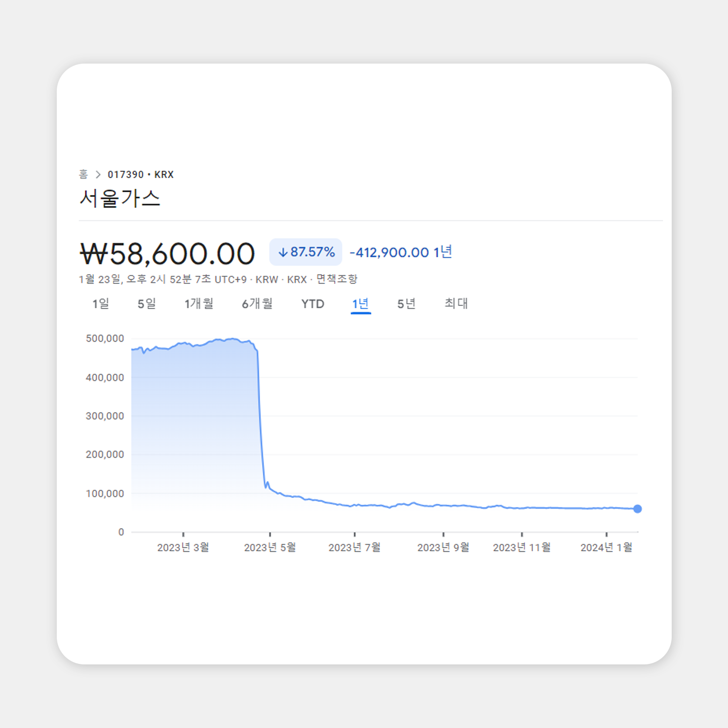Click the 017390 · KRX ticker label
The height and width of the screenshot is (728, 728).
pos(141,174)
